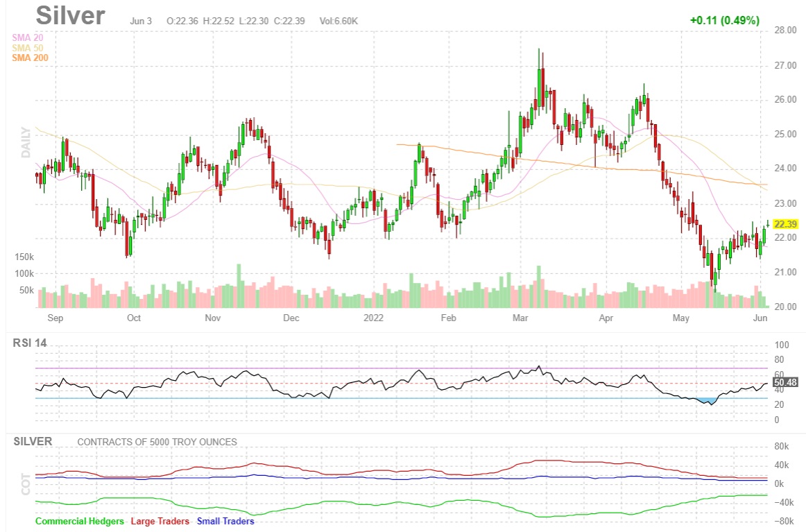Click the Jun 3 date label
The image size is (806, 532).
[141, 21]
